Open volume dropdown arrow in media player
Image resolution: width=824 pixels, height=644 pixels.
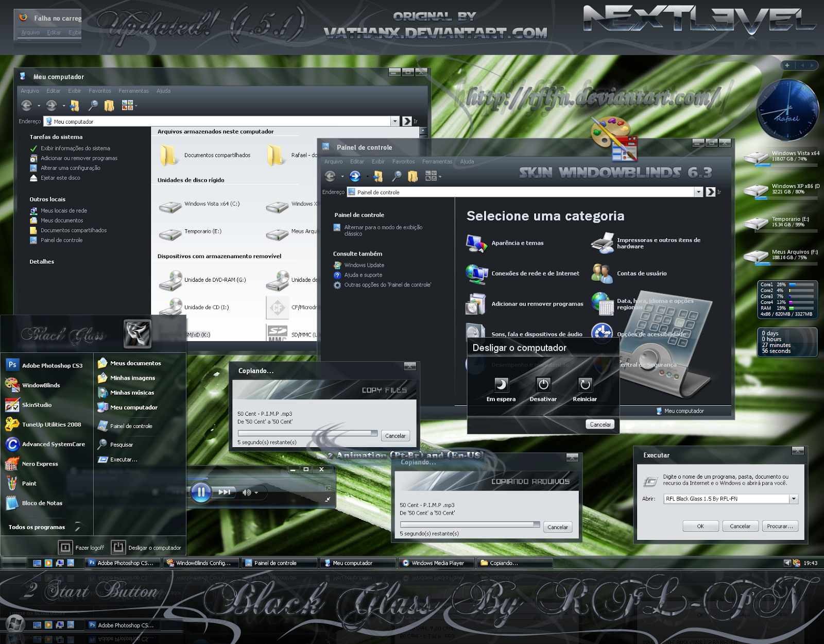click(256, 493)
